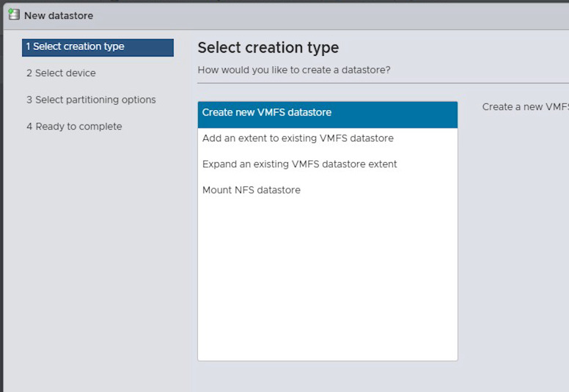Go to step 1 Select creation type
The width and height of the screenshot is (569, 392).
click(x=98, y=47)
